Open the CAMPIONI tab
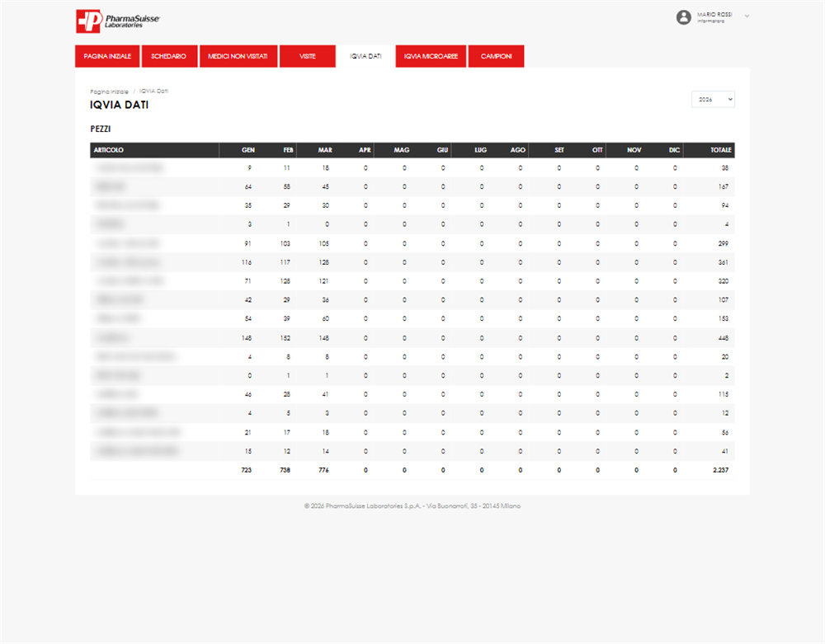Screen dimensions: 825x644 coord(496,56)
